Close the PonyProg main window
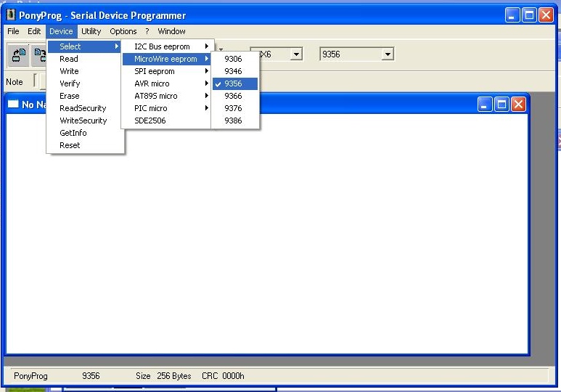561x392 pixels. click(x=546, y=15)
